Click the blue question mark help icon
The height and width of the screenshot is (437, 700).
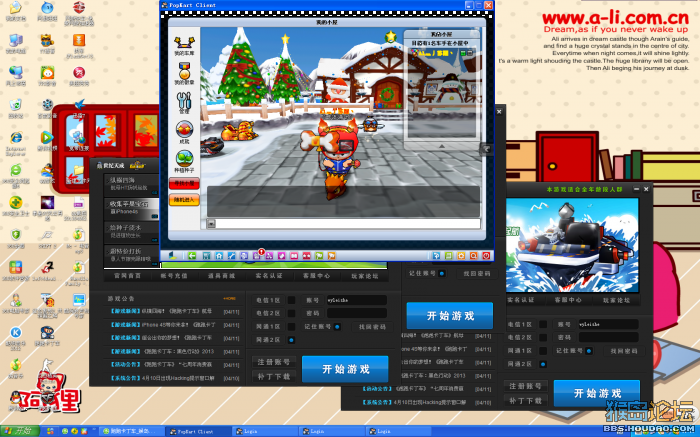pos(436,256)
